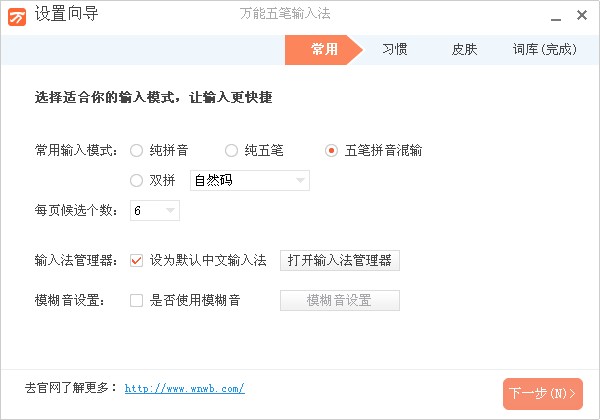Image resolution: width=600 pixels, height=420 pixels.
Task: Choose the 纯拼音 input mode
Action: pyautogui.click(x=137, y=151)
